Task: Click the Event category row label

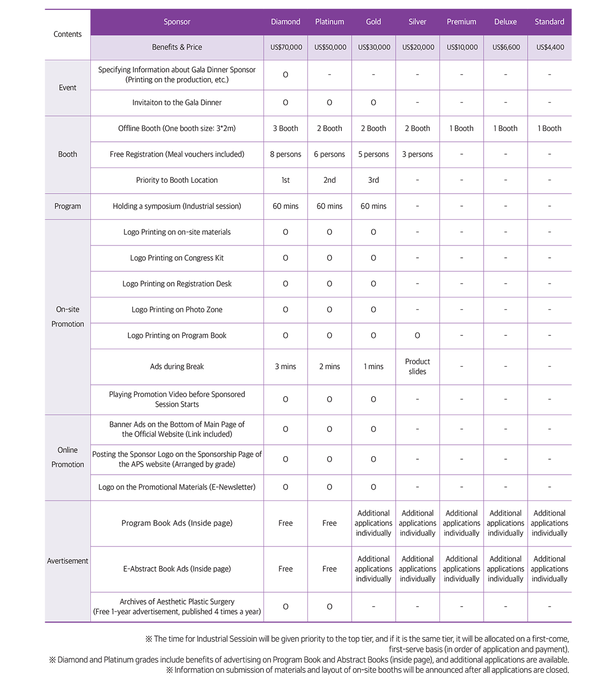Action: tap(67, 88)
